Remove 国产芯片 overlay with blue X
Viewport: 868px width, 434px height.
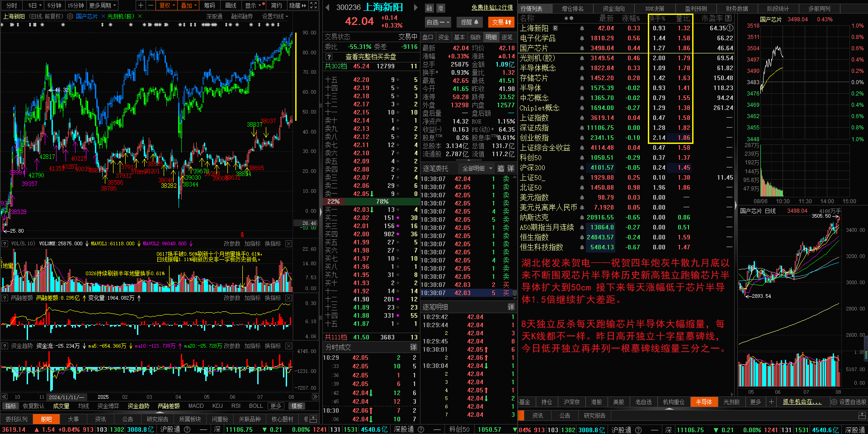[103, 16]
